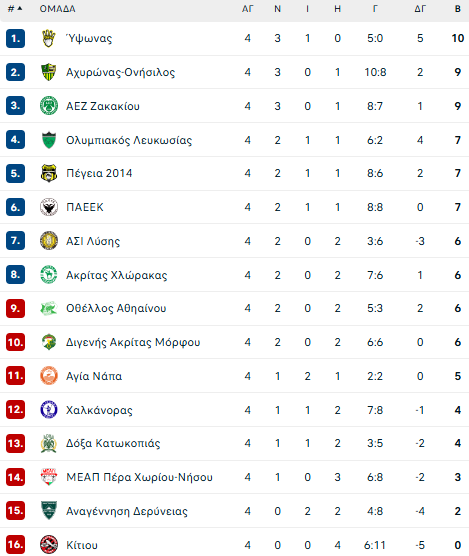This screenshot has width=469, height=556.
Task: Open the ΜΕΑΠ Πέρα Χωρίου-Νήσου link
Action: (139, 477)
